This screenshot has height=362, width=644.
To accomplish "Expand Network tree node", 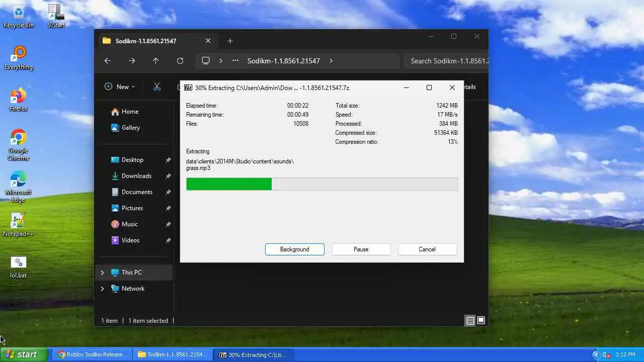I will pos(102,289).
